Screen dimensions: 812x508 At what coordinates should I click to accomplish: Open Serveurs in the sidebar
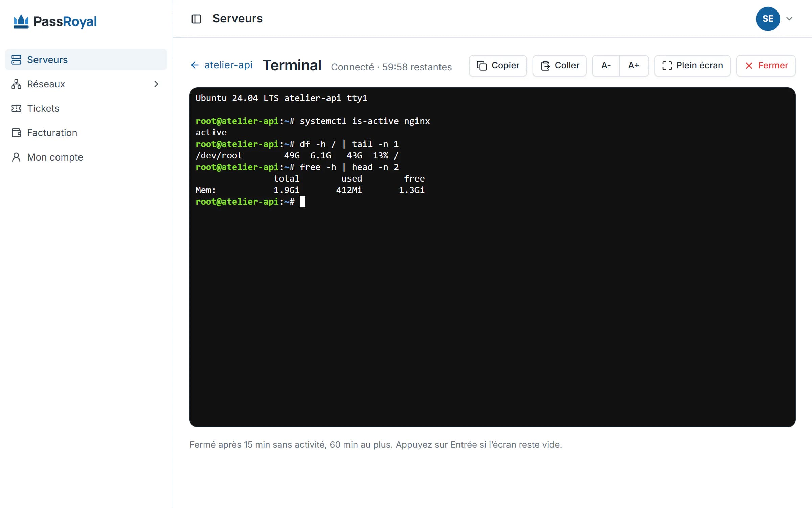[86, 60]
